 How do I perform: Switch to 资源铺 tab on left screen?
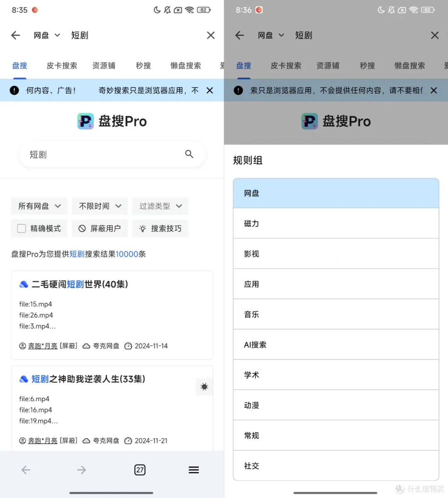(x=104, y=66)
